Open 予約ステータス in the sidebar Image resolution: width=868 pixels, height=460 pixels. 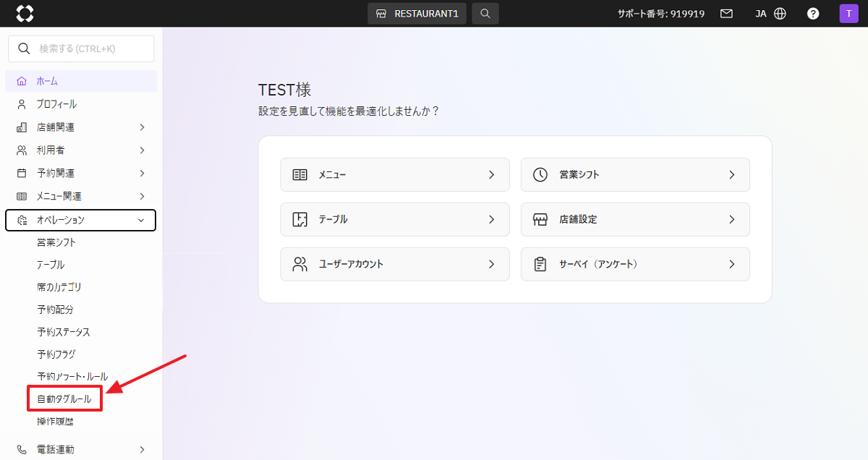click(x=64, y=332)
